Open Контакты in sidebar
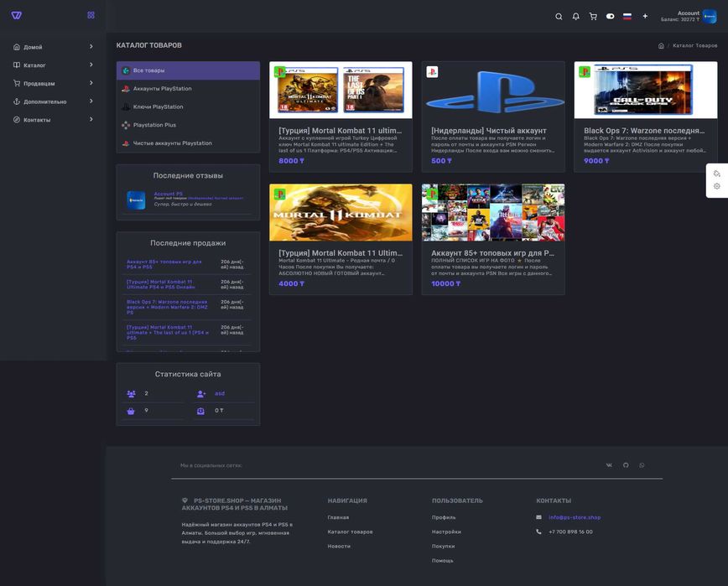The width and height of the screenshot is (728, 586). click(x=37, y=120)
